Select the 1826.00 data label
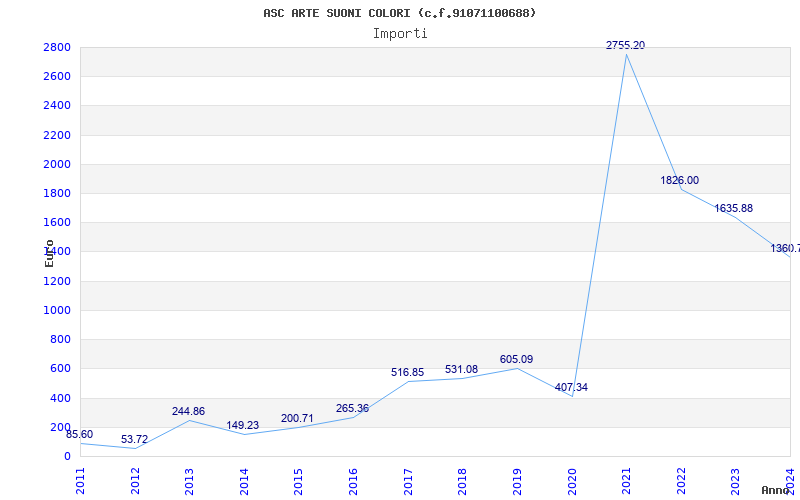This screenshot has height=500, width=800. pos(680,180)
